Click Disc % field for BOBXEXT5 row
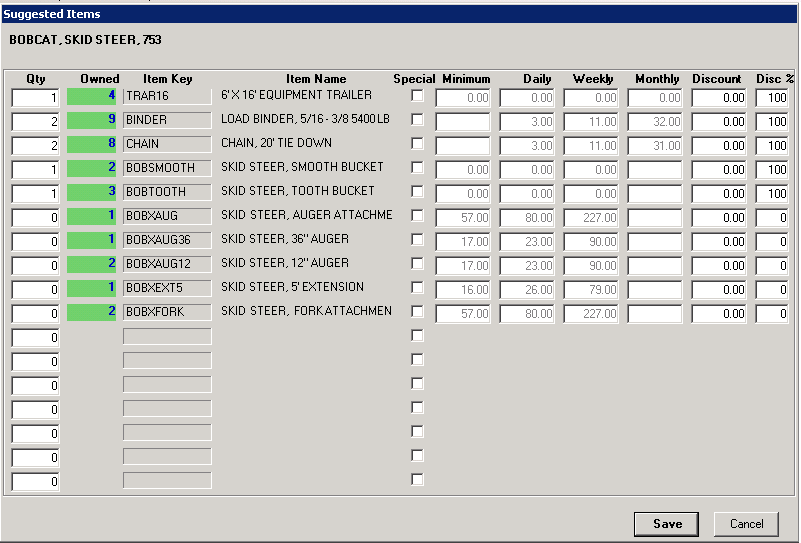 click(772, 290)
